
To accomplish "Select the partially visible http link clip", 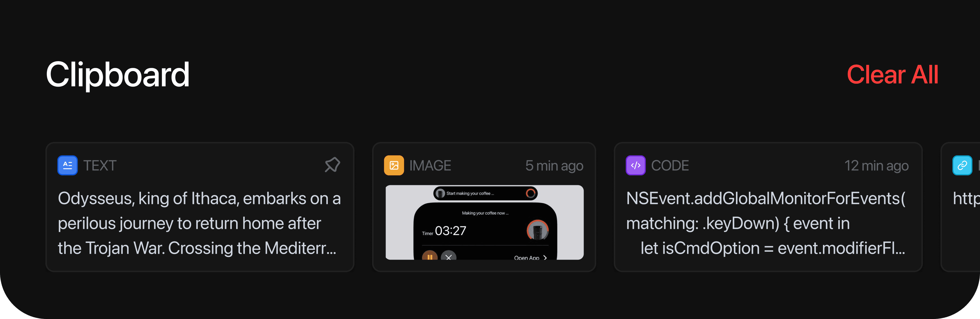I will click(961, 207).
